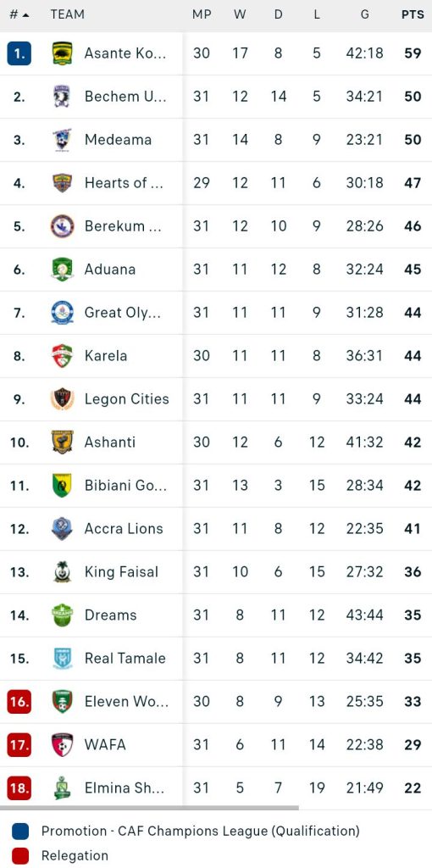Viewport: 432px width, 868px height.
Task: Open the Medeama team link
Action: (x=118, y=140)
